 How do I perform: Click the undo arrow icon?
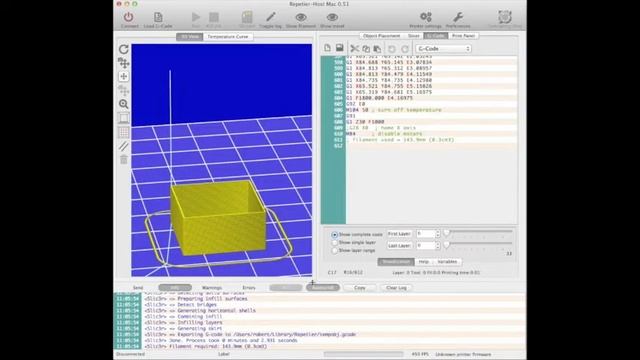[x=392, y=49]
